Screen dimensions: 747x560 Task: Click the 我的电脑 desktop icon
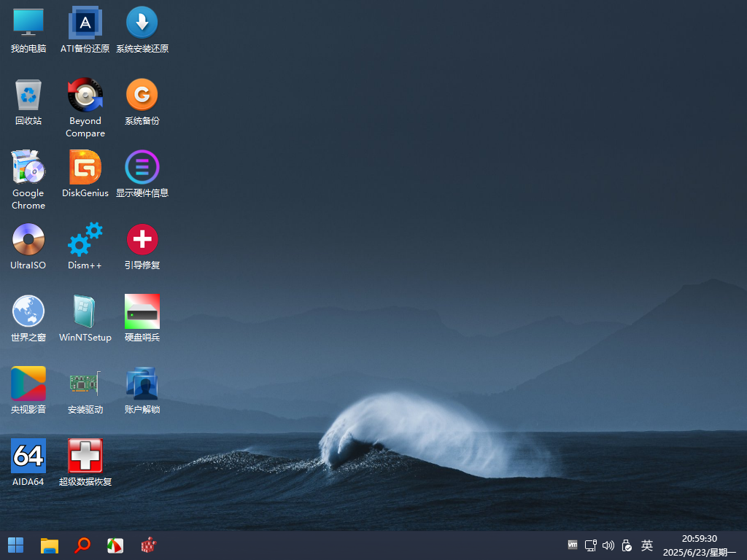click(x=28, y=23)
